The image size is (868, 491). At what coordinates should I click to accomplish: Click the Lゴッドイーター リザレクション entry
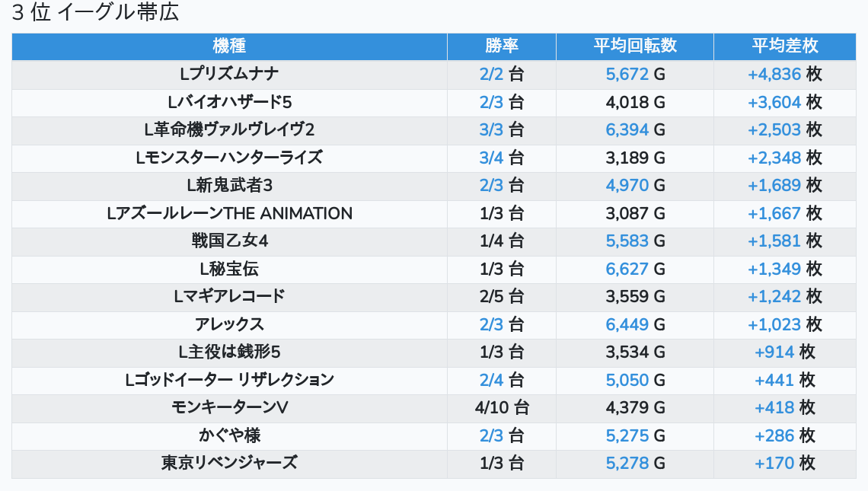[x=229, y=379]
